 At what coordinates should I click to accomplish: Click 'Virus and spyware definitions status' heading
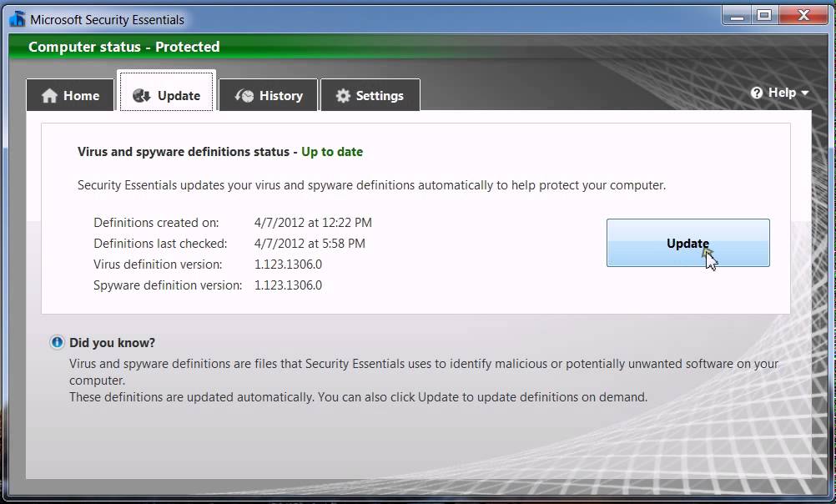click(184, 152)
